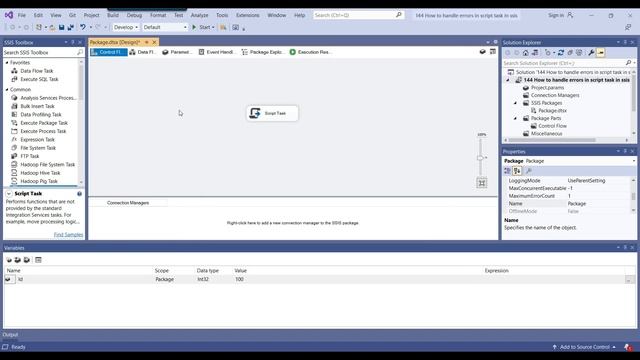Screen dimensions: 640x360
Task: Switch to Data Flow tab
Action: coord(142,52)
